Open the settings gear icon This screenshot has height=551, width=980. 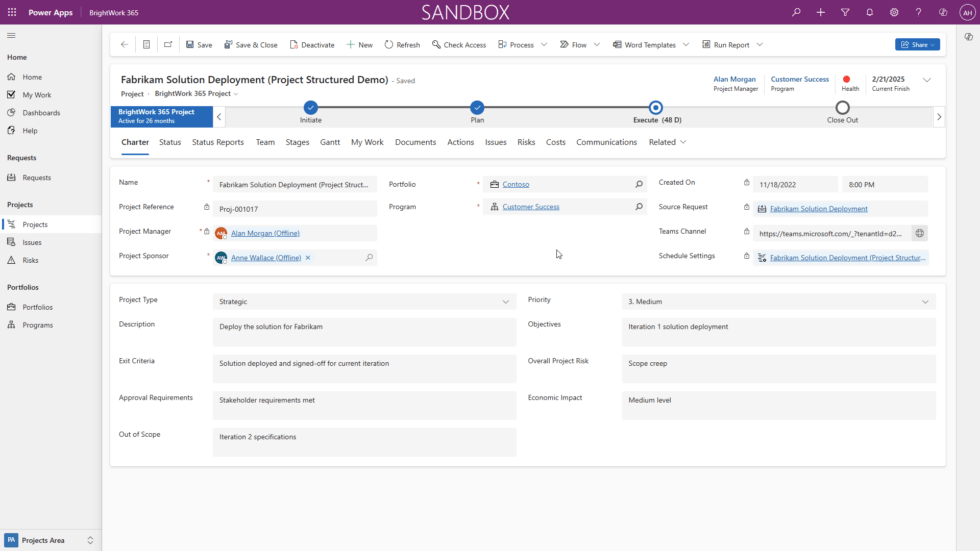click(894, 12)
